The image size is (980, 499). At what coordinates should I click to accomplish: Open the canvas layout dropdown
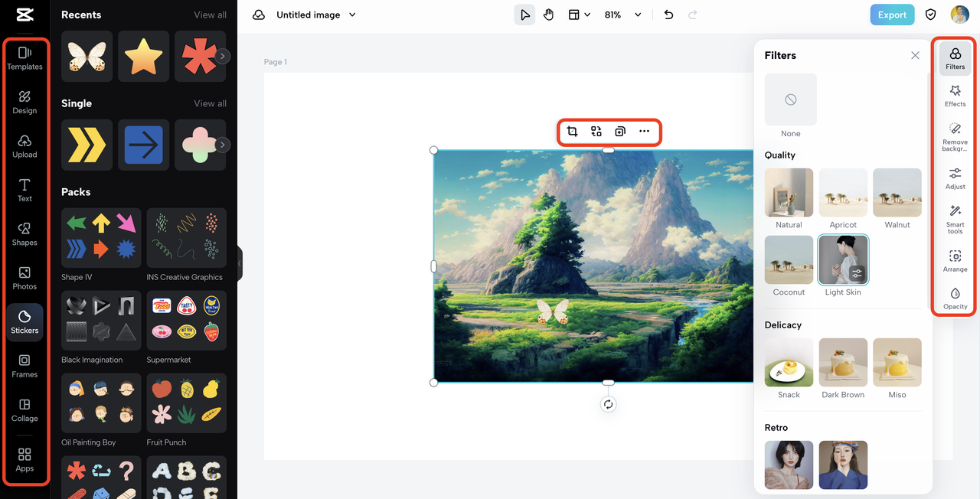coord(579,15)
